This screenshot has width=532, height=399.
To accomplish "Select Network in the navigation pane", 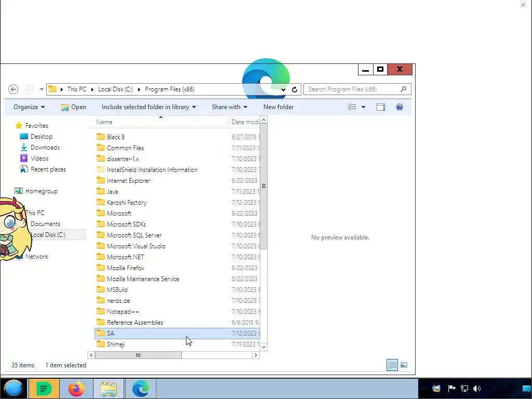I will [37, 257].
